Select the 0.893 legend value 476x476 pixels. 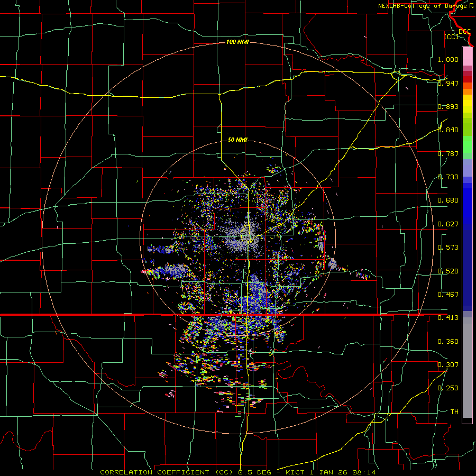tap(448, 106)
